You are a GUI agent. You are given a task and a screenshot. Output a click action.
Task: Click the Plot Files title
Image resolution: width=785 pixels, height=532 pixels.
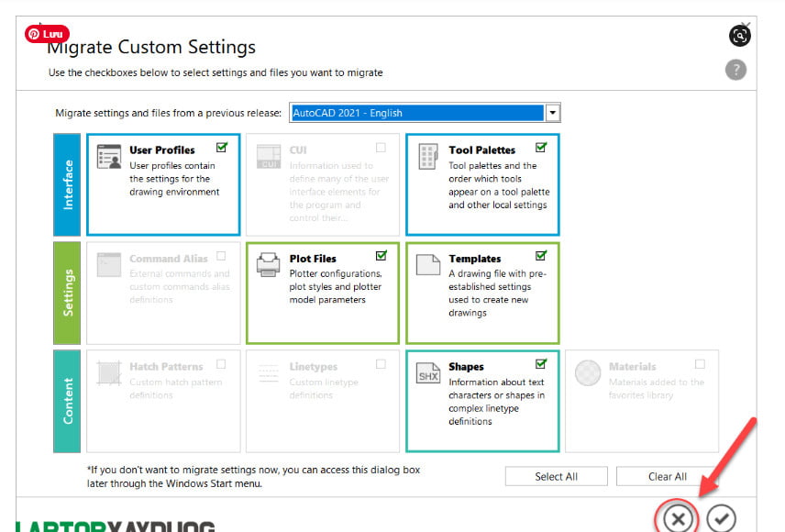tap(313, 259)
